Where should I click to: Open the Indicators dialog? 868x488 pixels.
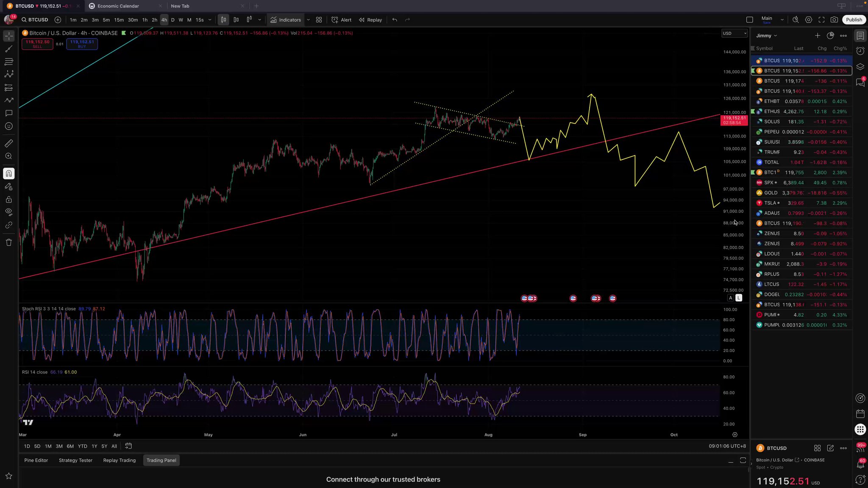[x=286, y=20]
